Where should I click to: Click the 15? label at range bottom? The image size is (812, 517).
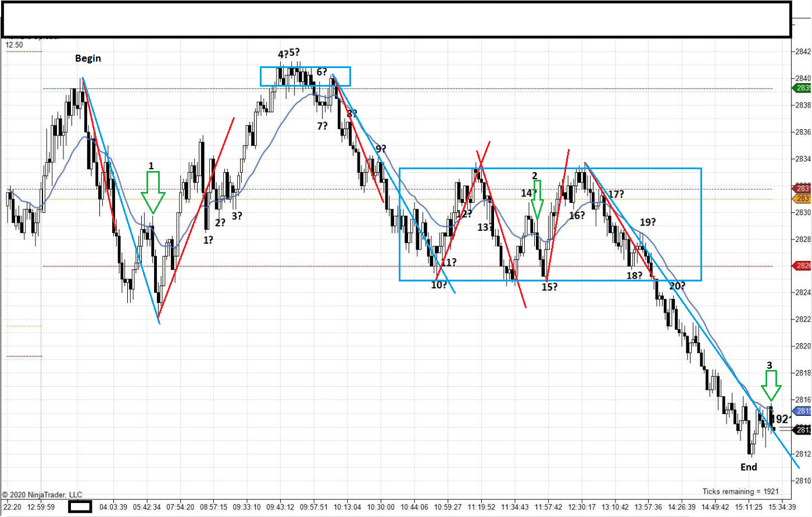click(x=549, y=287)
